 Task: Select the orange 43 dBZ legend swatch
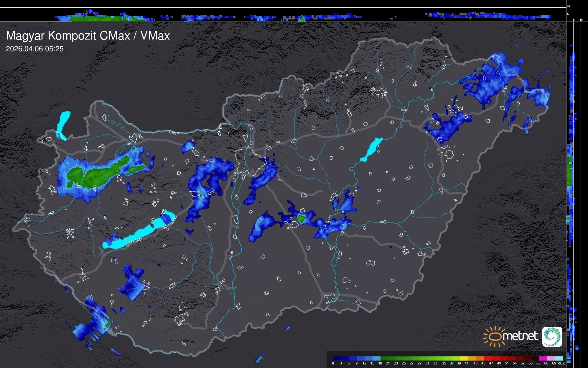point(479,359)
